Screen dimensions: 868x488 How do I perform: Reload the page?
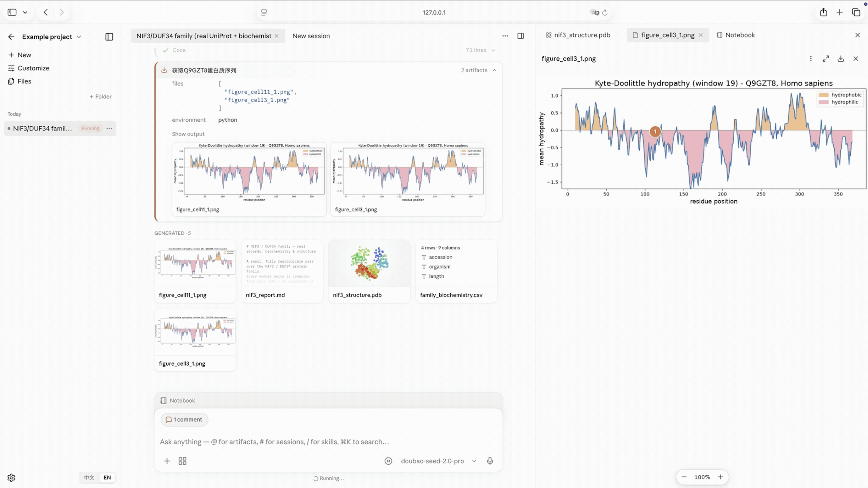click(x=605, y=12)
